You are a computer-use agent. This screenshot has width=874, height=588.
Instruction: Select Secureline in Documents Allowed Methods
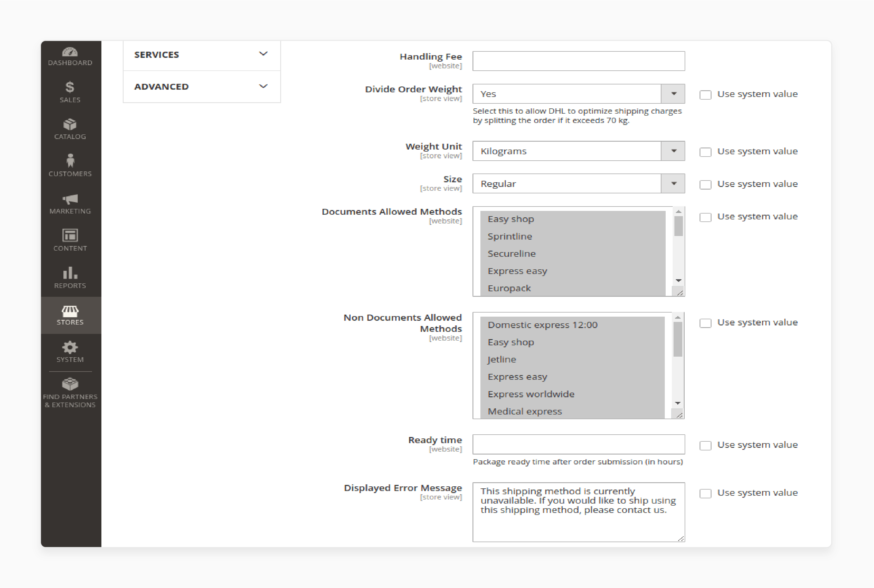(573, 254)
